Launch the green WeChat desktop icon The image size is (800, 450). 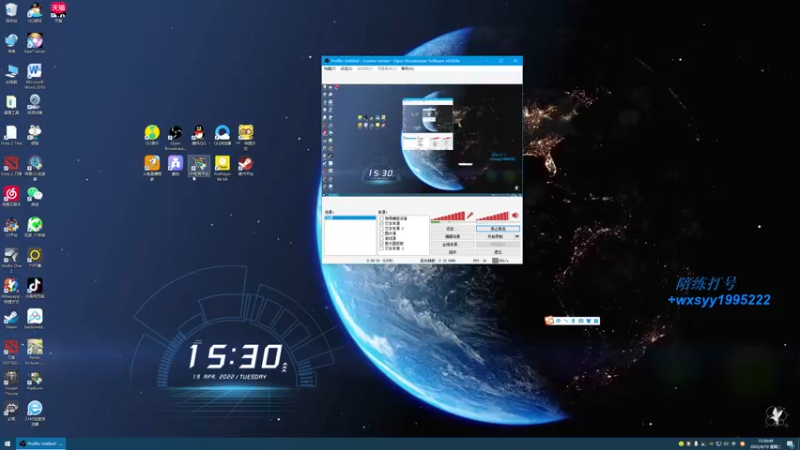34,195
